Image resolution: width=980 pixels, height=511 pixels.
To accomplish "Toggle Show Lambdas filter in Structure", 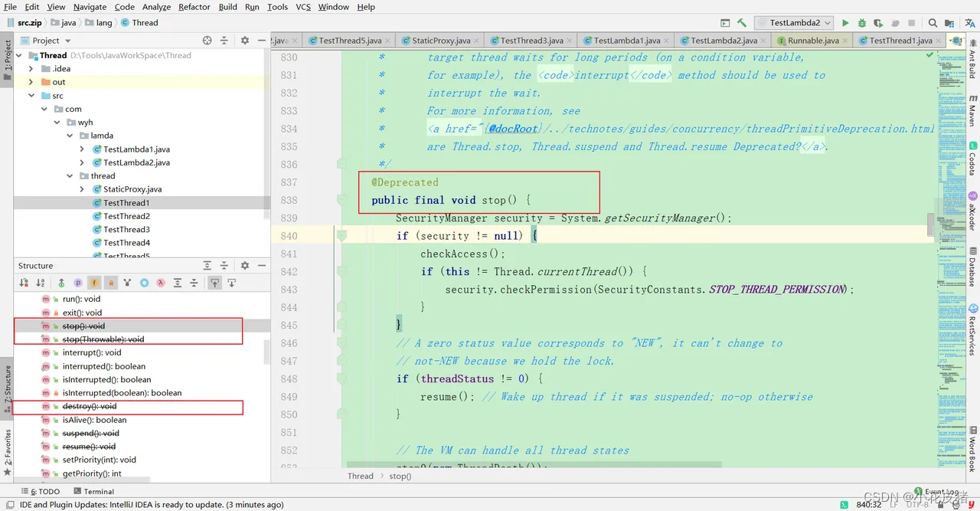I will tap(161, 283).
